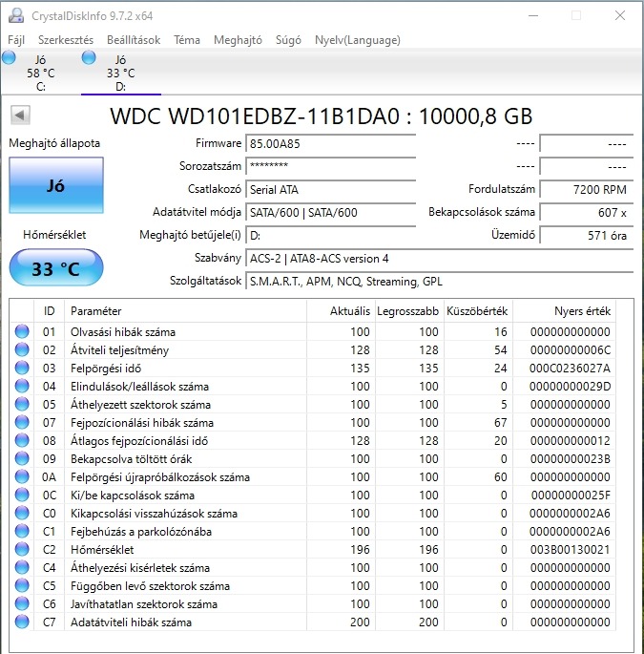Image resolution: width=644 pixels, height=654 pixels.
Task: Click status orb for Ki/be kapcsolások száma row
Action: point(22,495)
